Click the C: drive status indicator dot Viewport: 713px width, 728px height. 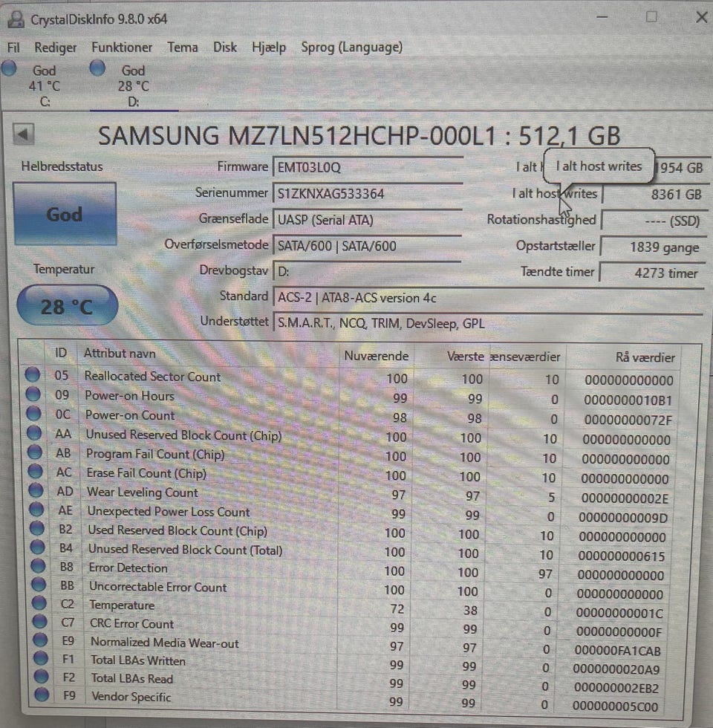(x=9, y=68)
